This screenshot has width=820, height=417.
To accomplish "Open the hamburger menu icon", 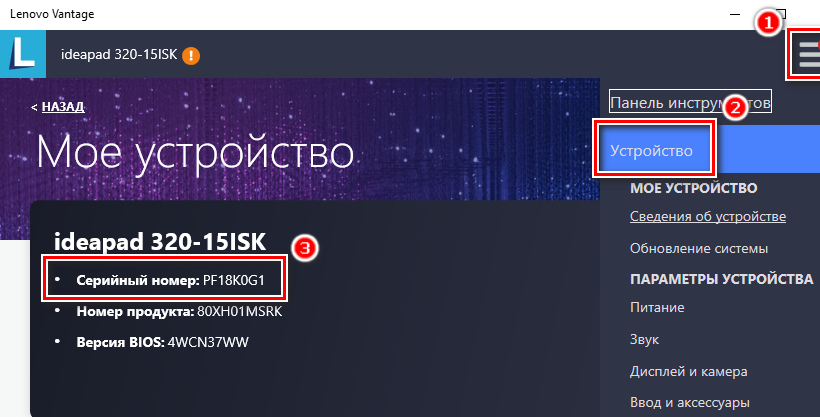I will (x=808, y=54).
